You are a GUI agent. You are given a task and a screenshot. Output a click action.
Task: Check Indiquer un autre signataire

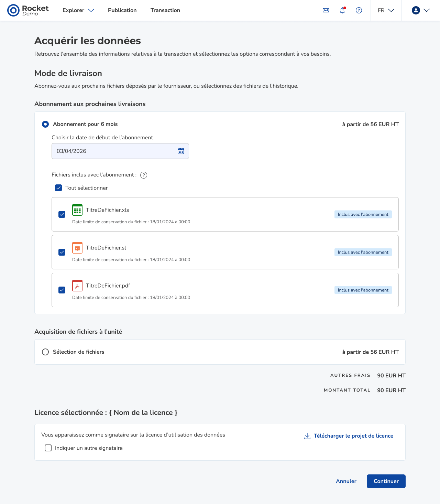coord(48,448)
